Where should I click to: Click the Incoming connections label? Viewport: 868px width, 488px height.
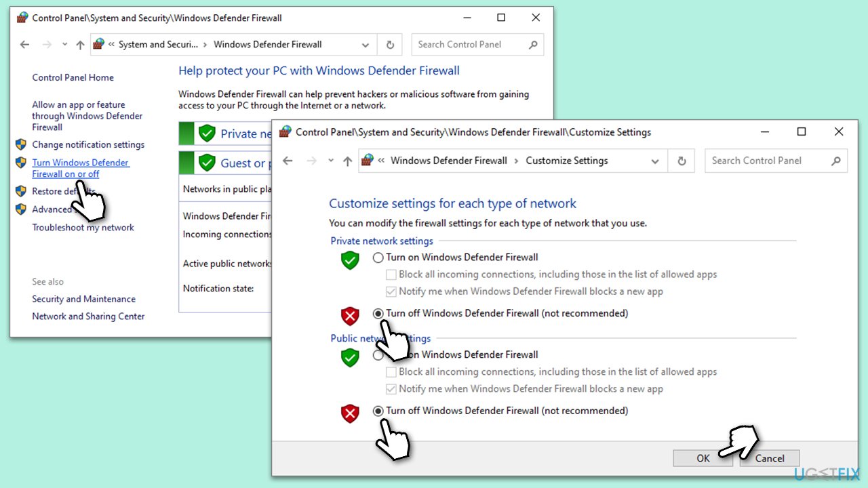[227, 234]
